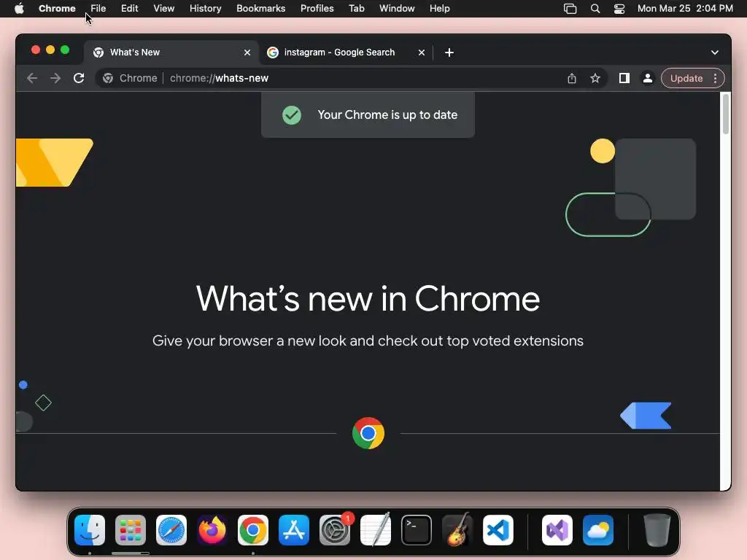Click the Update button

686,78
